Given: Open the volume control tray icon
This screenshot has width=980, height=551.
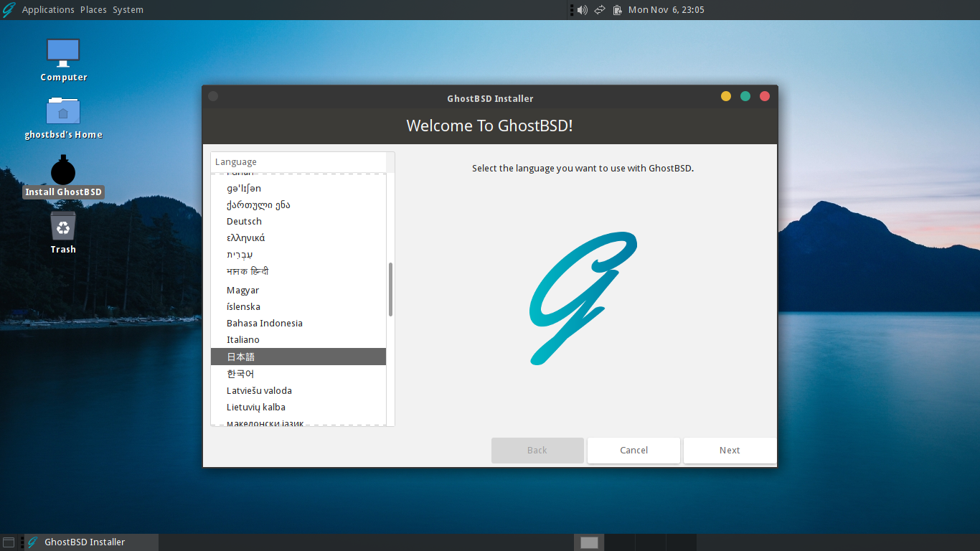Looking at the screenshot, I should (582, 10).
